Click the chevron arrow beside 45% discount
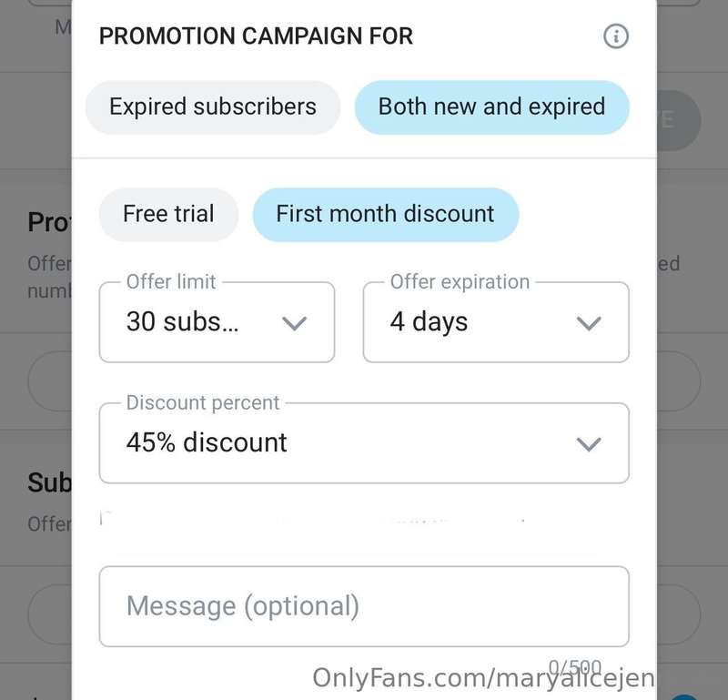 [x=589, y=444]
